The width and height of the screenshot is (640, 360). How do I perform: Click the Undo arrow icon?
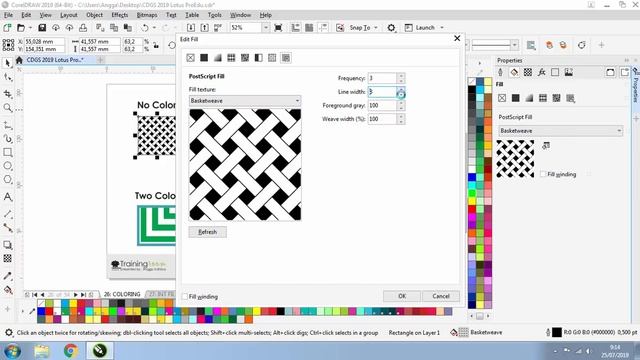click(145, 28)
